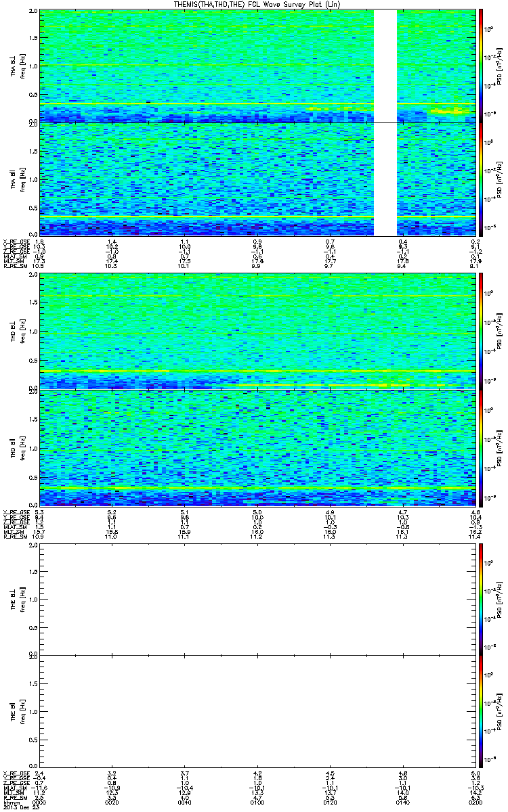Click the PSD [nT²/Hz] label beside THD B-parallel color bar
The image size is (508, 812).
coord(499,448)
